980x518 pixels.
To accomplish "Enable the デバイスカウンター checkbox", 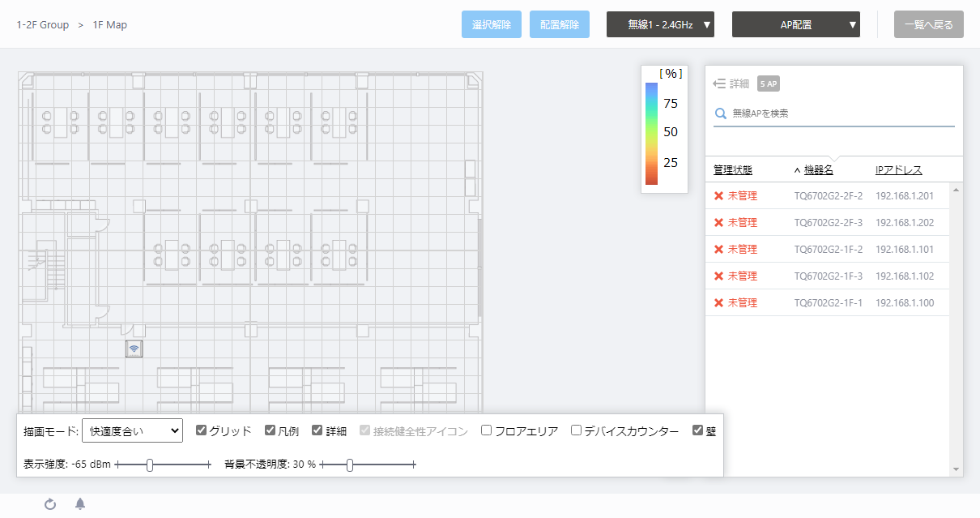I will click(x=576, y=430).
